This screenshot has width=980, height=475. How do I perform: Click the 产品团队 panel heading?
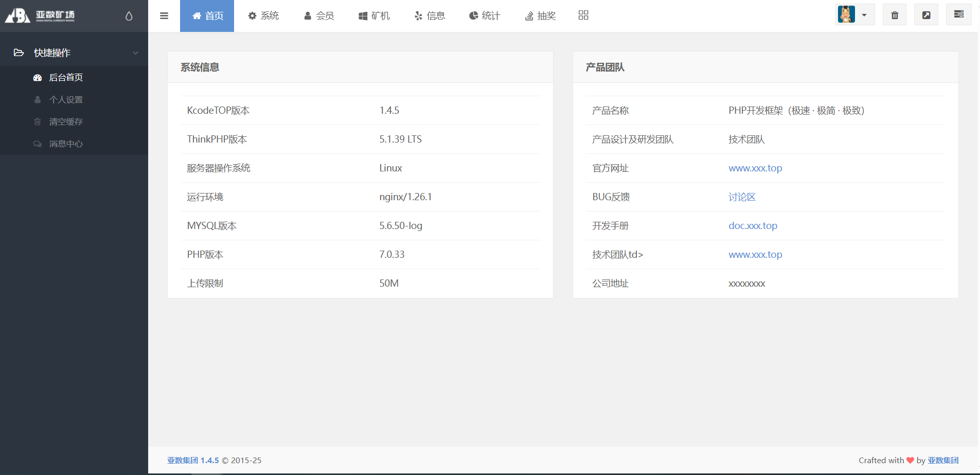click(x=605, y=67)
